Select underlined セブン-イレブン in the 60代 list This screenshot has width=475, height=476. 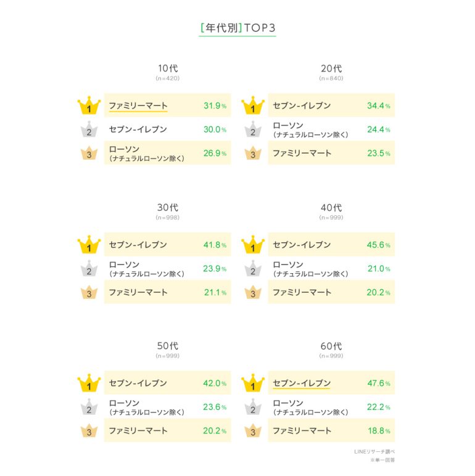click(x=302, y=383)
